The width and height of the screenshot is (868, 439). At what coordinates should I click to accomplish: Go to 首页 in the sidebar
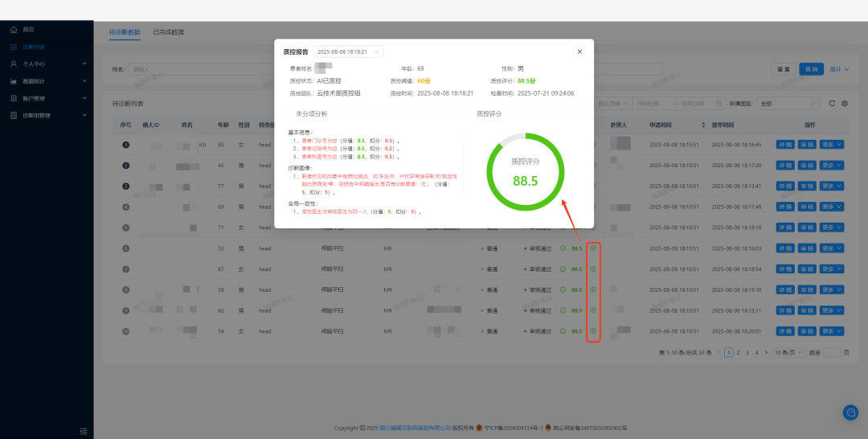pyautogui.click(x=28, y=29)
